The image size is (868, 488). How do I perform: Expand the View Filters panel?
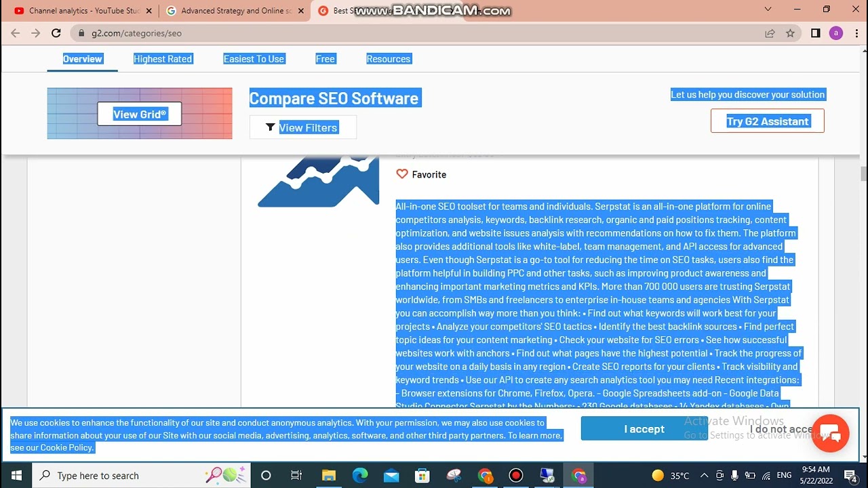coord(302,127)
